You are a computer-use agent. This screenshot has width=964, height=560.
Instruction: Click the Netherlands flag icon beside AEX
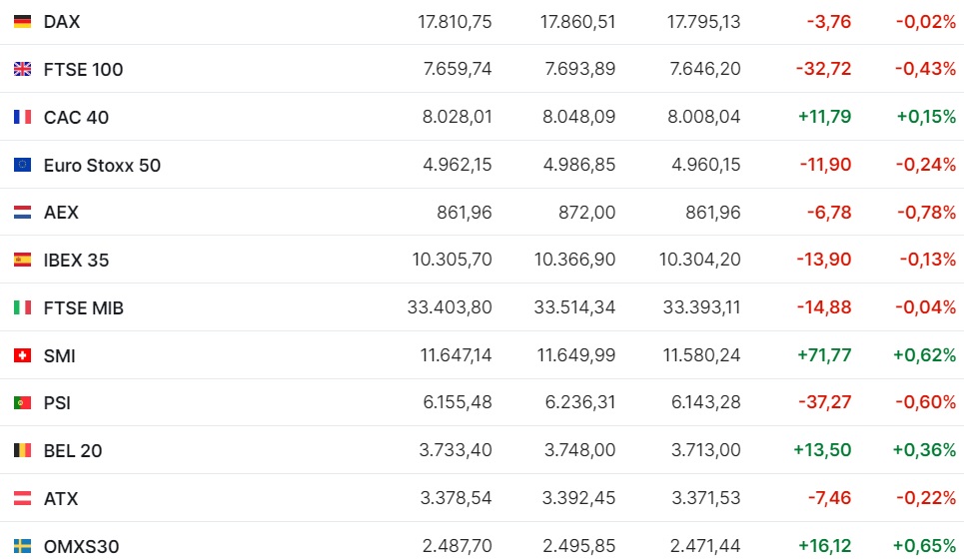23,213
